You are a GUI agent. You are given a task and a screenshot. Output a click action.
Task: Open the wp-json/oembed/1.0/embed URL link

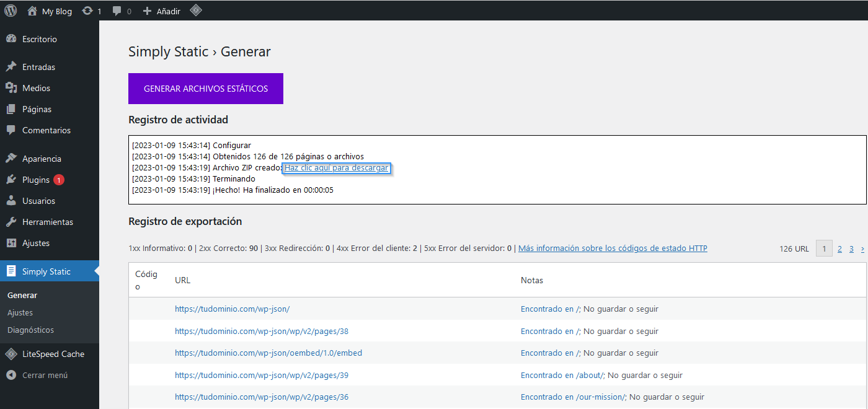click(x=268, y=353)
